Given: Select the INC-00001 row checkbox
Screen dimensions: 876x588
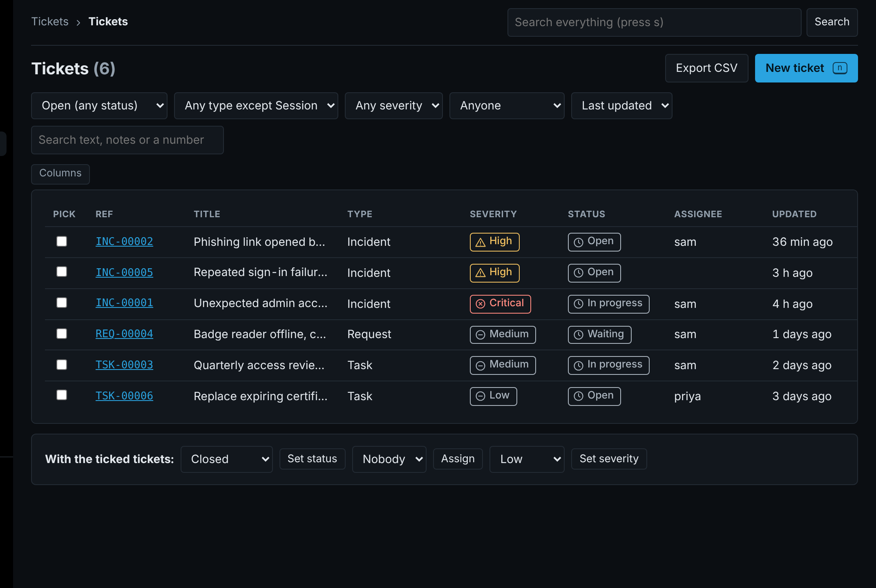Looking at the screenshot, I should (x=62, y=303).
